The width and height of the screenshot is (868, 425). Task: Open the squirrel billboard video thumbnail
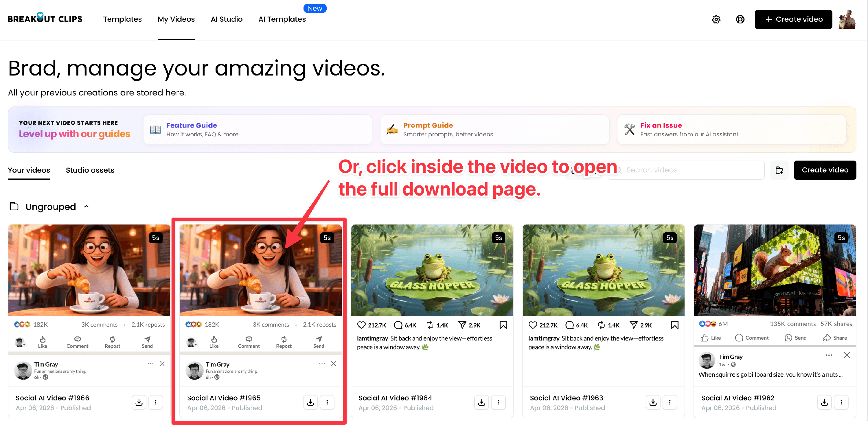coord(774,270)
